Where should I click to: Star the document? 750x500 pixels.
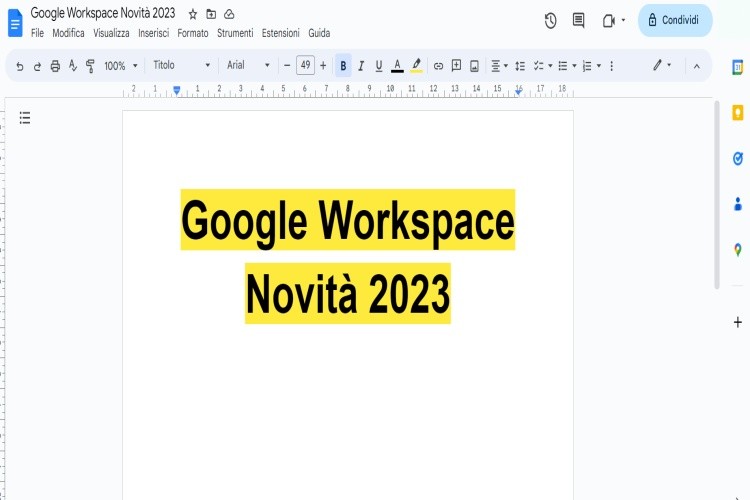(x=193, y=14)
